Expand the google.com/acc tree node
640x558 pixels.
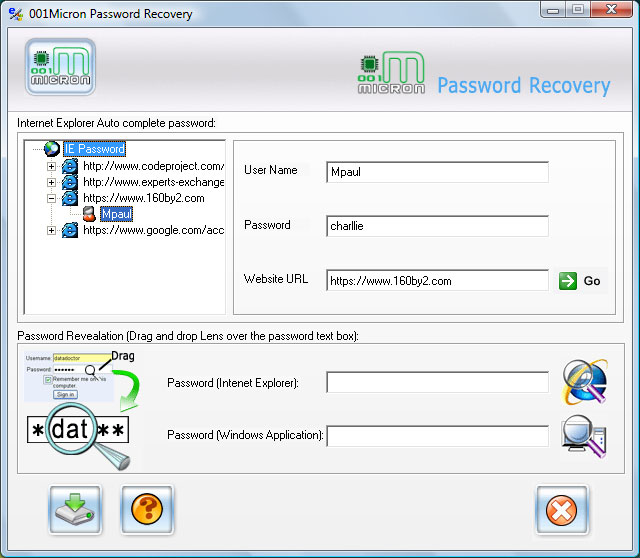point(51,231)
